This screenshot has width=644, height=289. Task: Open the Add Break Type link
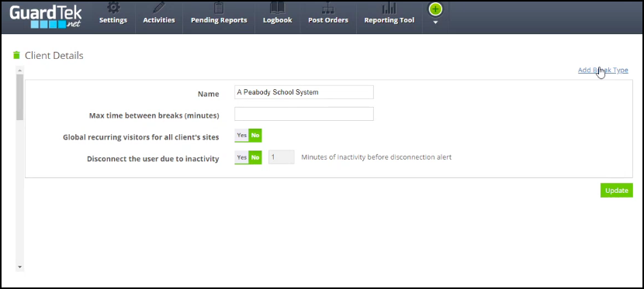(603, 70)
